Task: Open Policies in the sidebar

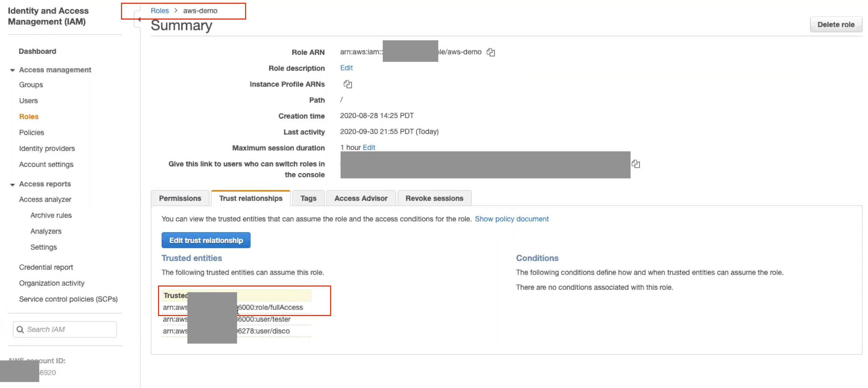Action: tap(32, 133)
